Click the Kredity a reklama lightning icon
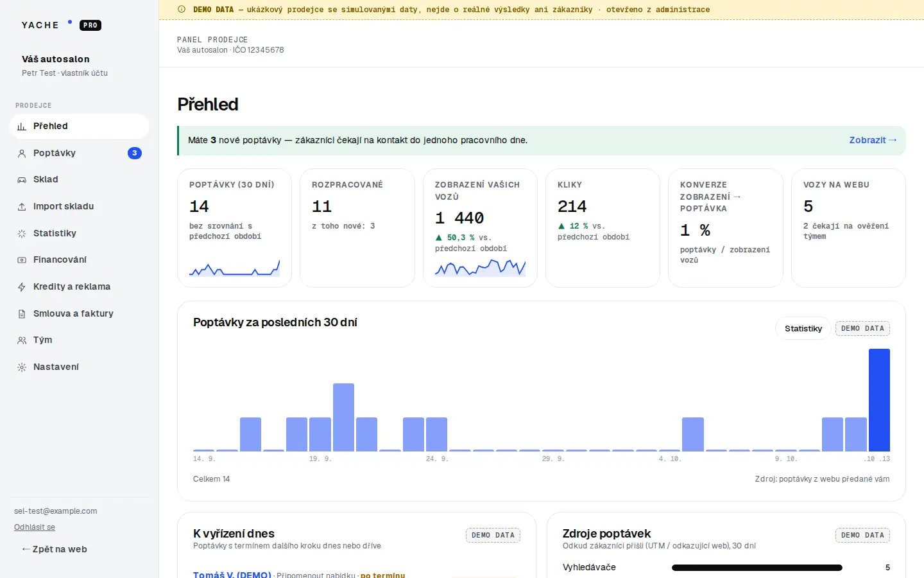This screenshot has height=578, width=924. point(22,287)
